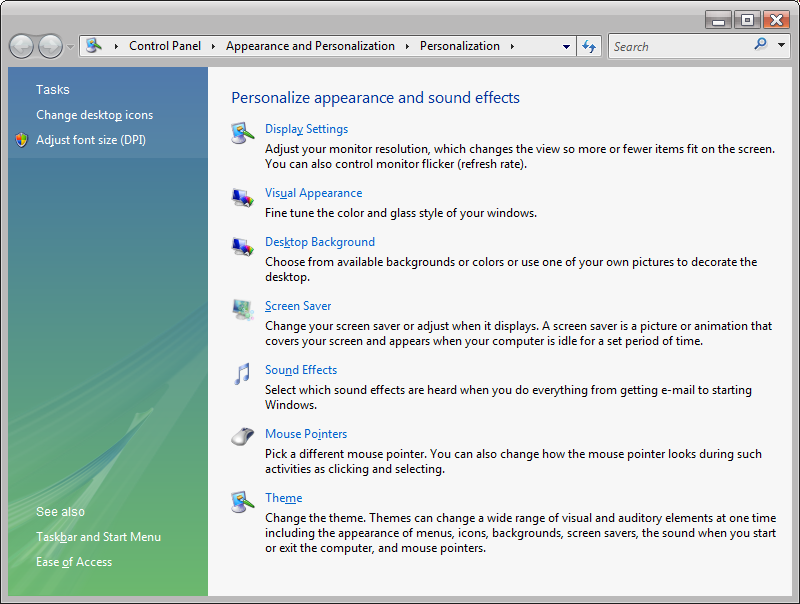Choose Adjust font size (DPI) task
800x604 pixels.
[x=91, y=140]
